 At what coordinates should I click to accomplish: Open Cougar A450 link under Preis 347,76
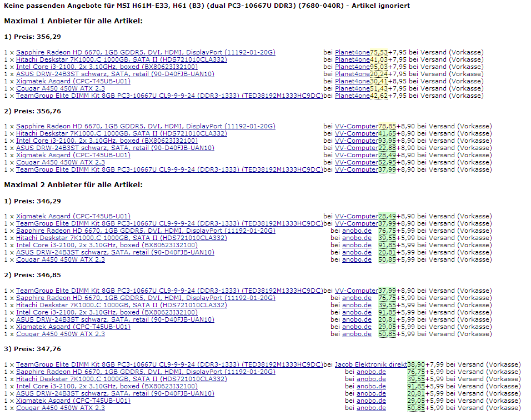click(61, 408)
